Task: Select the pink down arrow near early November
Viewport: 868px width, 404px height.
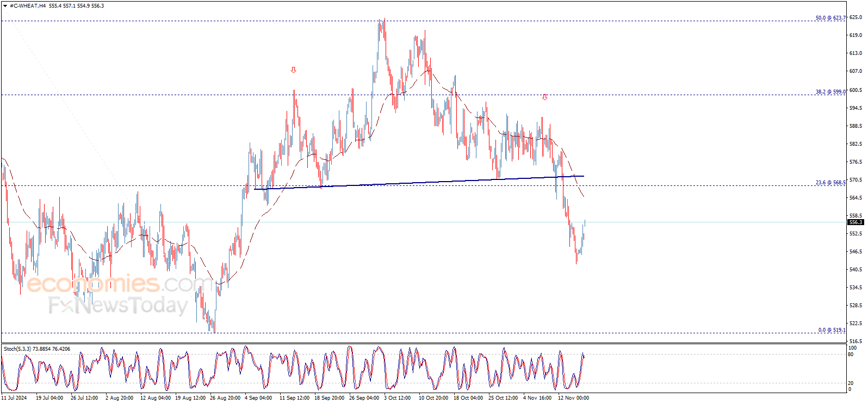Action: coord(545,97)
